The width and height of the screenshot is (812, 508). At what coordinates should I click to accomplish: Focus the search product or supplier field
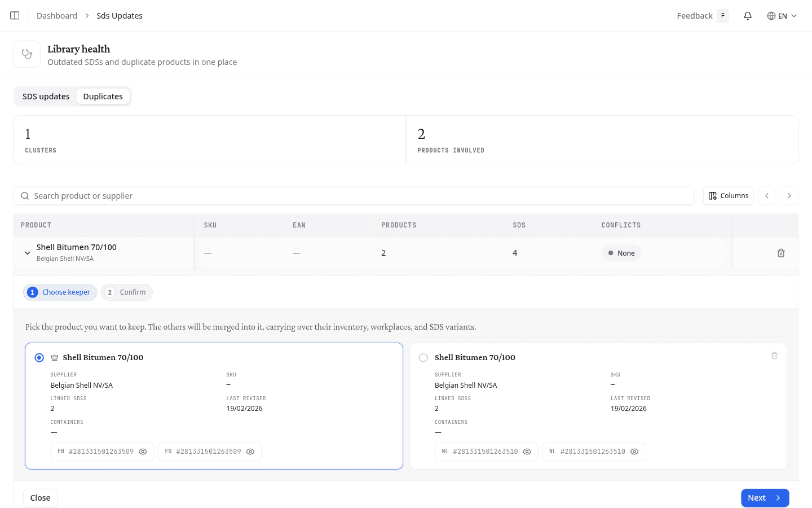[x=354, y=196]
